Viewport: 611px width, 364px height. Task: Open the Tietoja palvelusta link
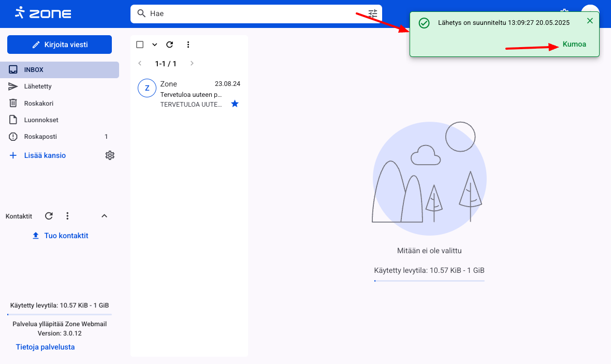click(x=45, y=347)
